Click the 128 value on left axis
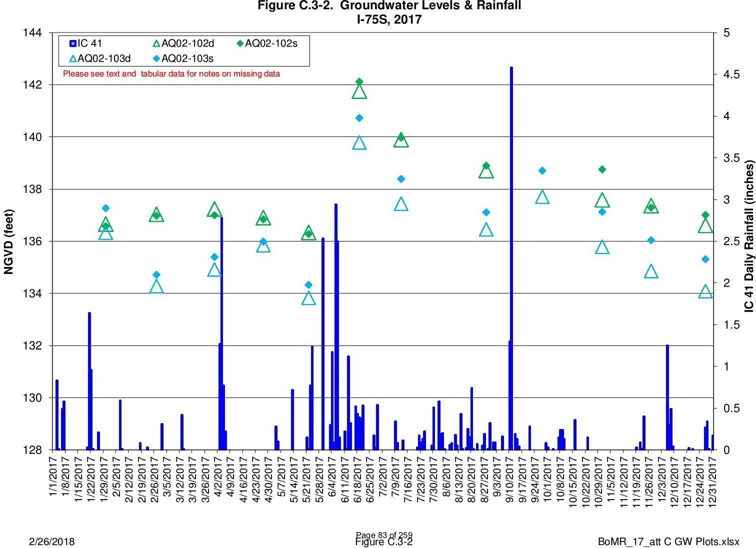This screenshot has width=756, height=548. [x=32, y=450]
